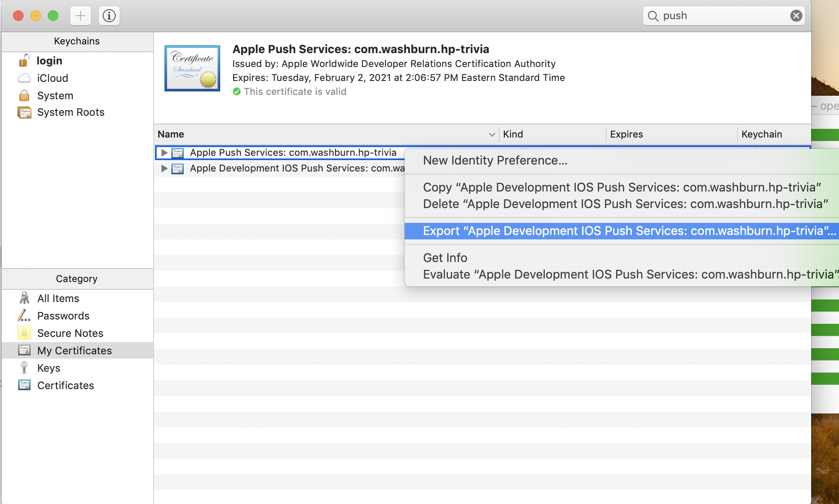Select New Identity Preference from context menu
The image size is (839, 504).
click(495, 161)
